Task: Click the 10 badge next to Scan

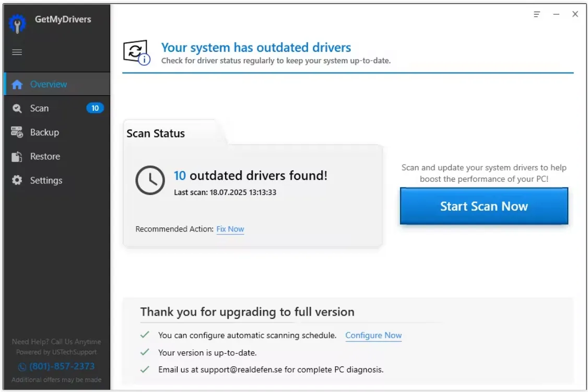Action: point(95,108)
